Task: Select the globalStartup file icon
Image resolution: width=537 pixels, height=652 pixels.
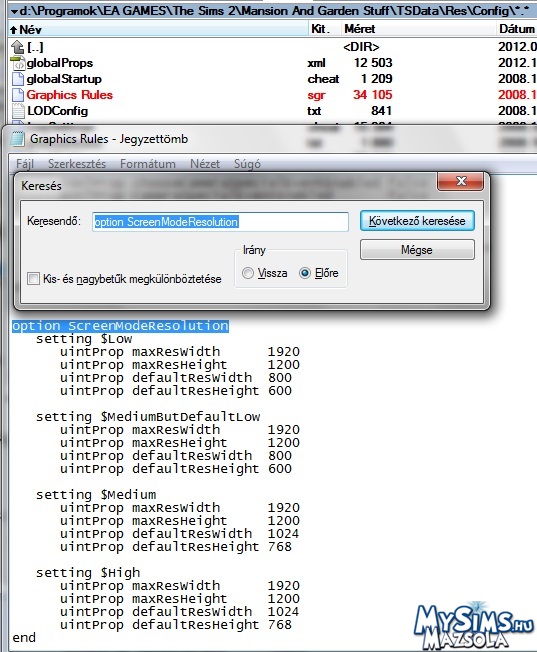Action: pyautogui.click(x=18, y=79)
